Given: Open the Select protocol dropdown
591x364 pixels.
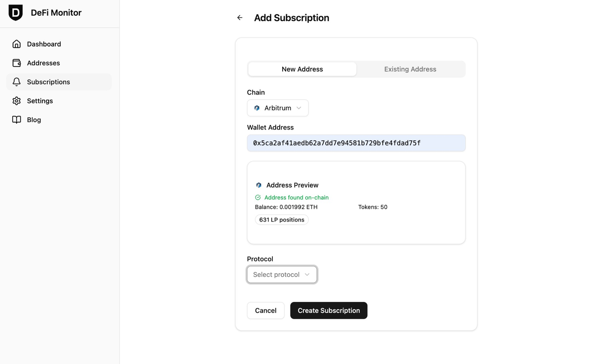Looking at the screenshot, I should pyautogui.click(x=282, y=274).
